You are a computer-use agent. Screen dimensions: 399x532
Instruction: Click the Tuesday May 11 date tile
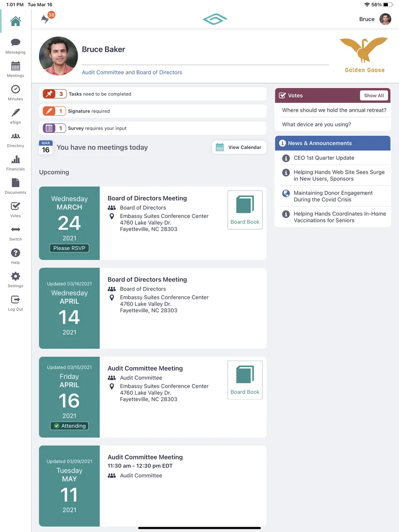click(69, 486)
